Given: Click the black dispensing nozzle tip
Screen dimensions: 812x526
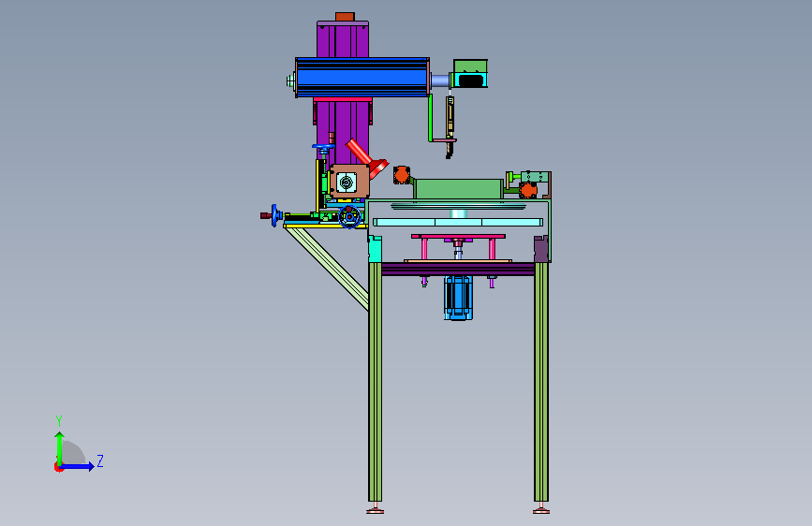Looking at the screenshot, I should pos(449,151).
